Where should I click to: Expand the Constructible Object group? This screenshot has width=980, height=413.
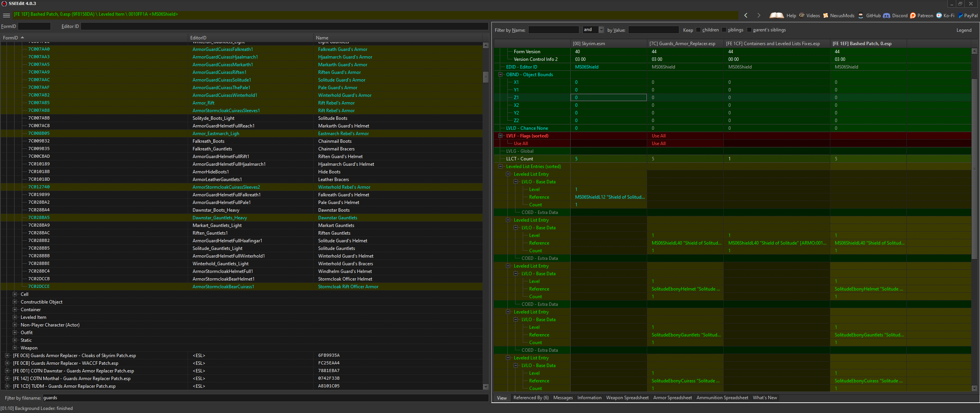(15, 302)
